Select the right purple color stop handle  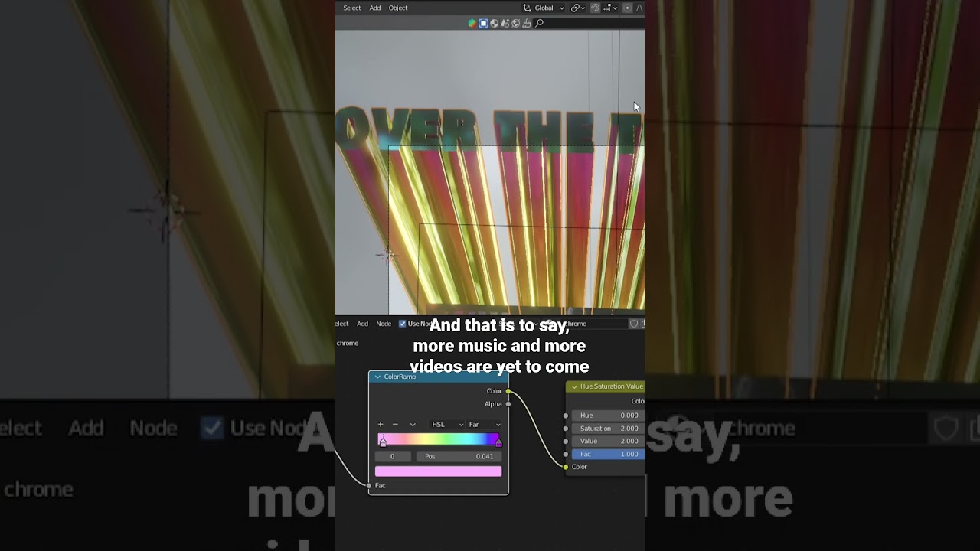click(x=499, y=442)
